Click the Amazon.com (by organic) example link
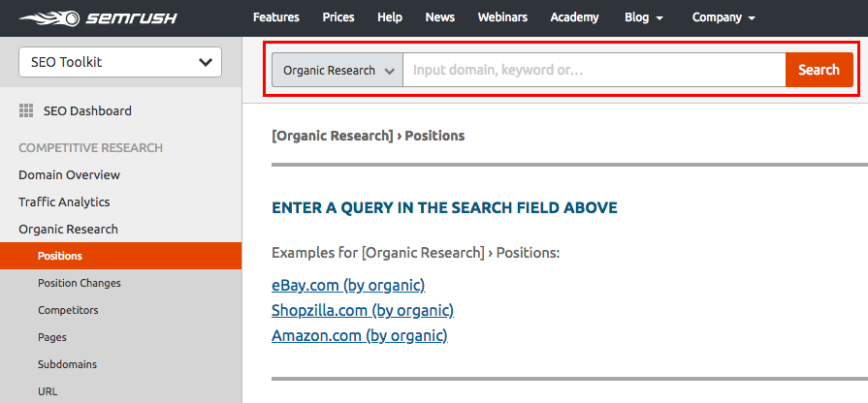The height and width of the screenshot is (403, 868). pyautogui.click(x=359, y=335)
